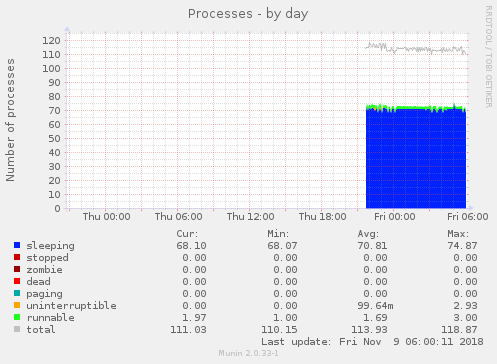
Task: Click the blue sleeping legend swatch
Action: pos(17,245)
